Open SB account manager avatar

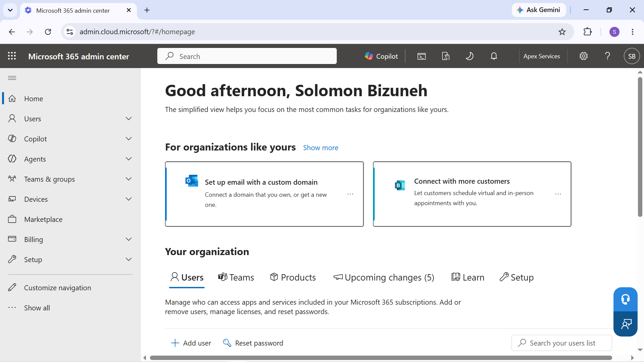[x=632, y=56]
